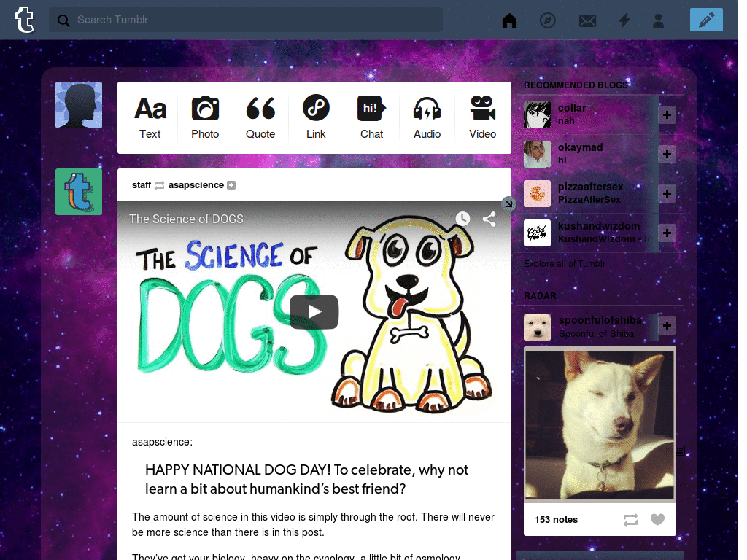Click collar's avatar thumbnail
Screen dimensions: 747x560
click(537, 114)
